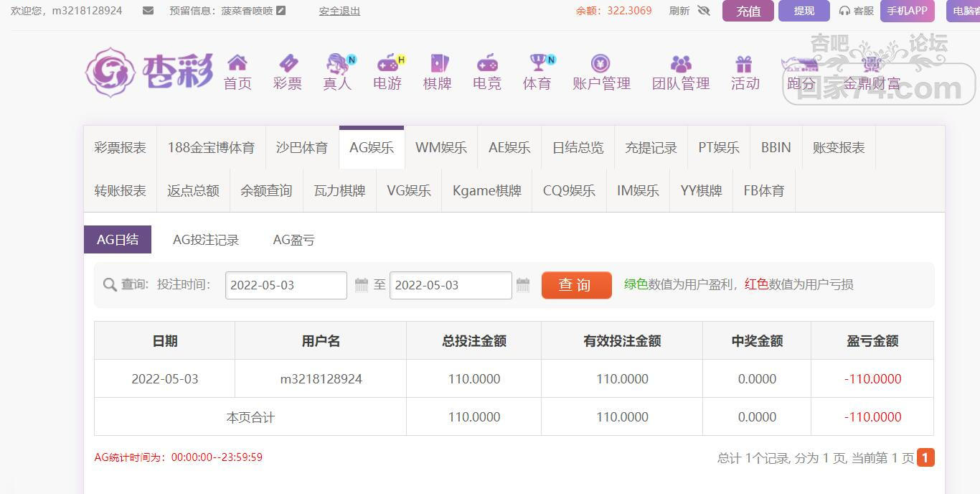Open the 真人 live dealer icon
The width and height of the screenshot is (980, 494).
tap(337, 63)
